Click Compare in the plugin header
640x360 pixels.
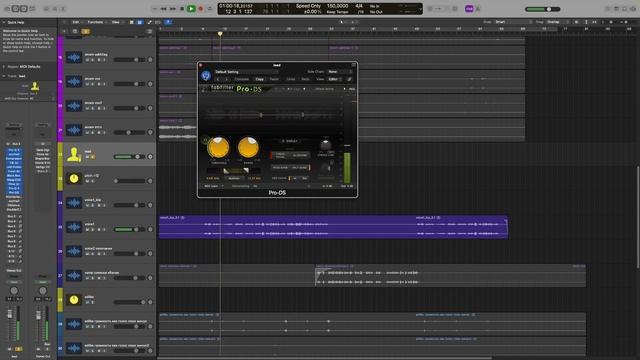click(x=242, y=79)
